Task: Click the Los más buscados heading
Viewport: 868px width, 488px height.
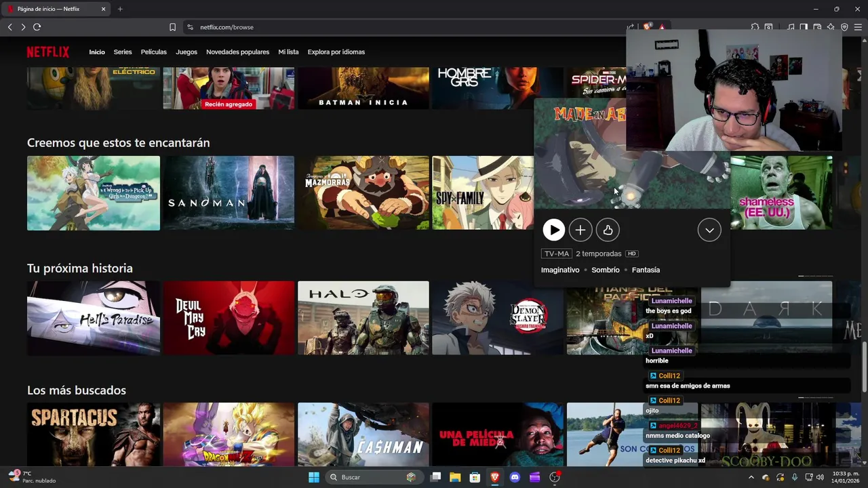Action: coord(77,390)
